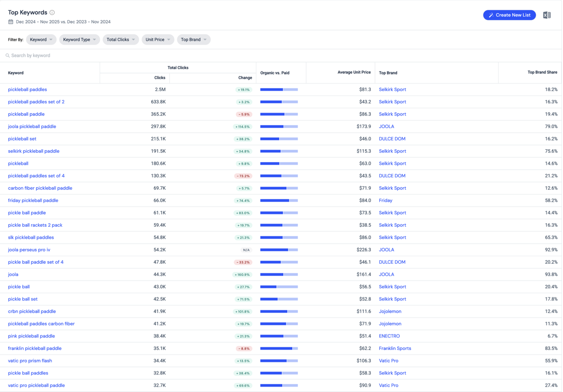This screenshot has width=563, height=392.
Task: Open the Top Brand filter dropdown
Action: 194,40
